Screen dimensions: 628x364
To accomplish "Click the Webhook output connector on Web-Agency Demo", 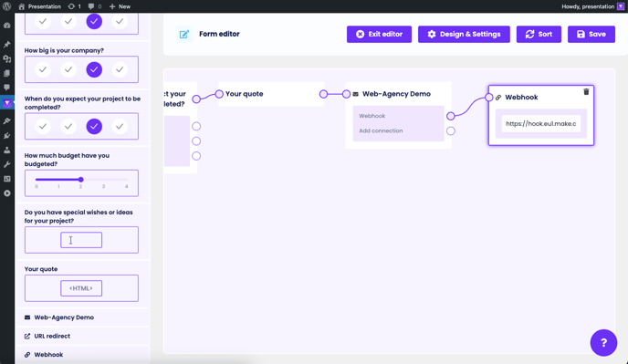I will (x=451, y=116).
